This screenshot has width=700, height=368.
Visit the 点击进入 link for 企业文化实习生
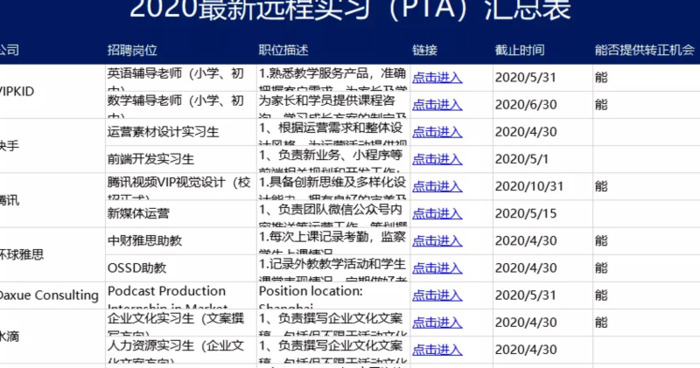click(x=437, y=323)
